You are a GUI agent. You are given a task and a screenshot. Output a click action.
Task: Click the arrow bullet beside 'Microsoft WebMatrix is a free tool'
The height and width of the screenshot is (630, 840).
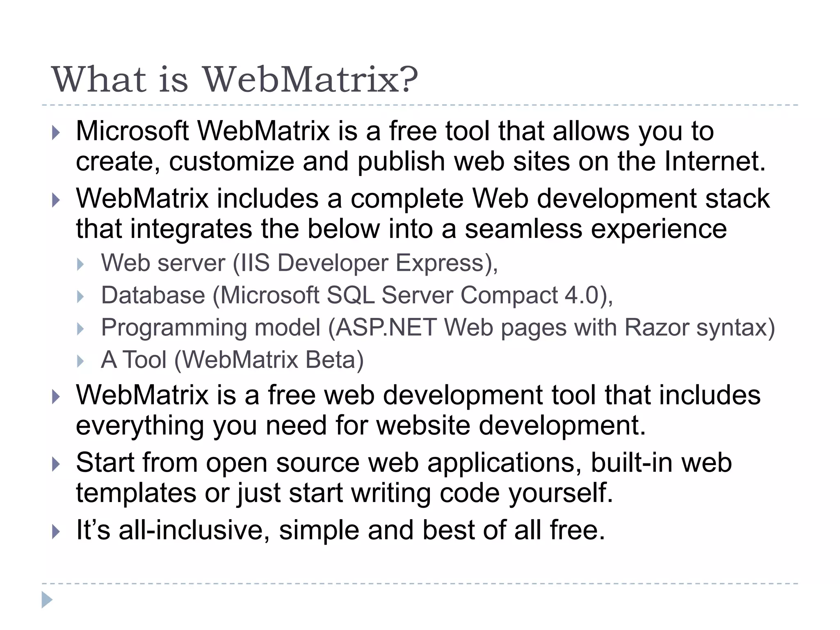pos(56,133)
